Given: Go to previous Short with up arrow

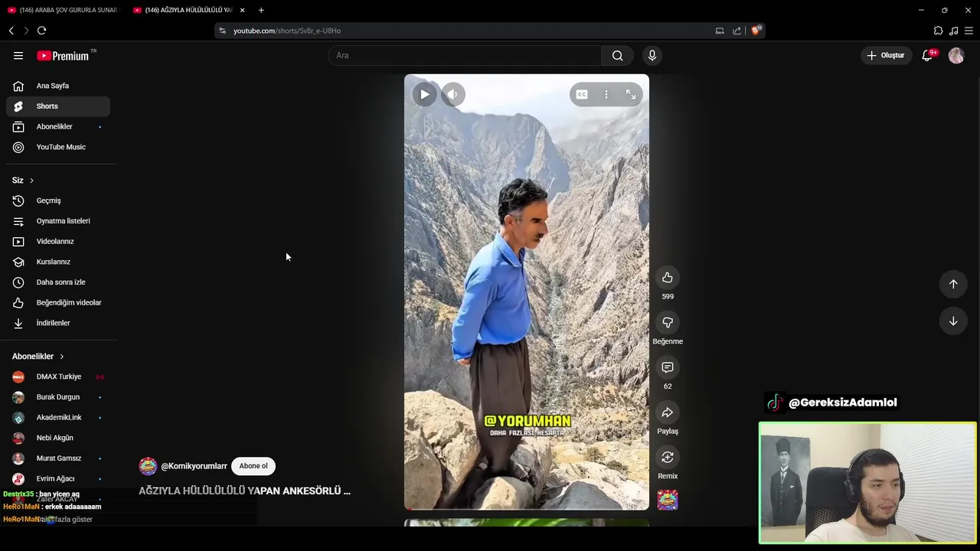Looking at the screenshot, I should pos(953,284).
